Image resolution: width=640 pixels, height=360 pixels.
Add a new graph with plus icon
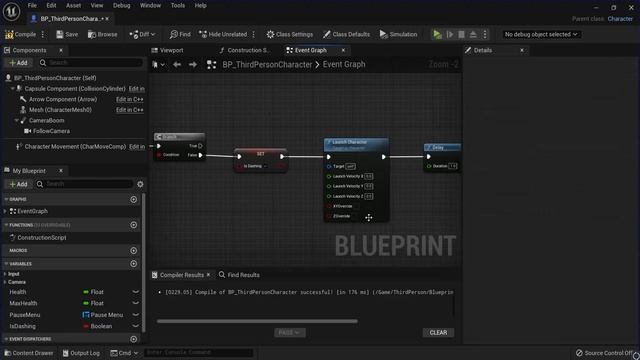tap(133, 199)
